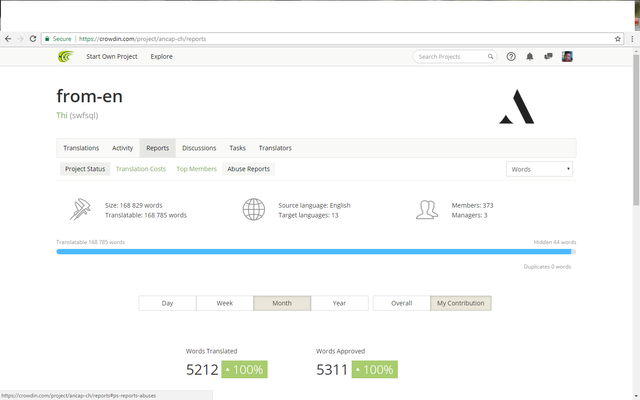Click the blue translatable progress bar
640x400 pixels.
pyautogui.click(x=313, y=252)
